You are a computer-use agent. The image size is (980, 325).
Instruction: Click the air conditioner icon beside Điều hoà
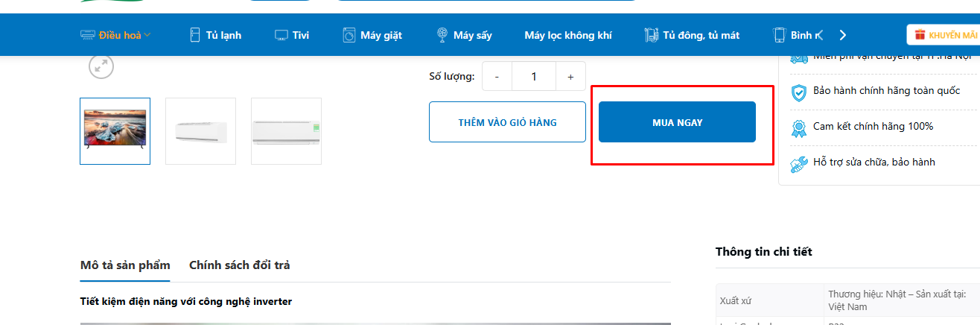[88, 34]
